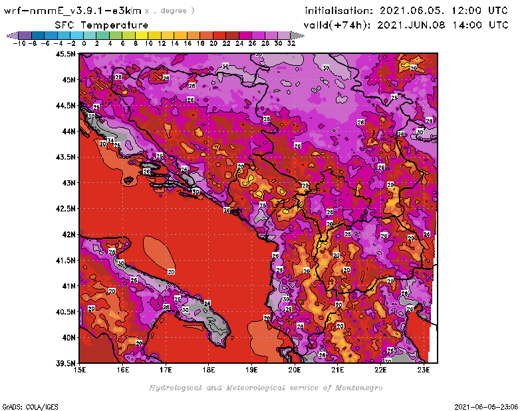Image resolution: width=532 pixels, height=411 pixels.
Task: Click the longitude label '23E'
Action: point(424,370)
